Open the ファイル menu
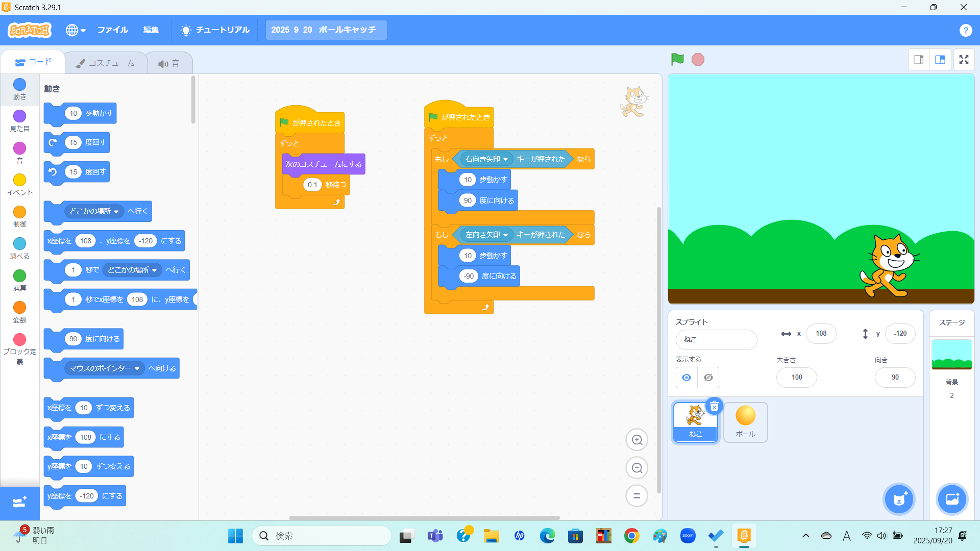The height and width of the screenshot is (551, 980). coord(112,30)
